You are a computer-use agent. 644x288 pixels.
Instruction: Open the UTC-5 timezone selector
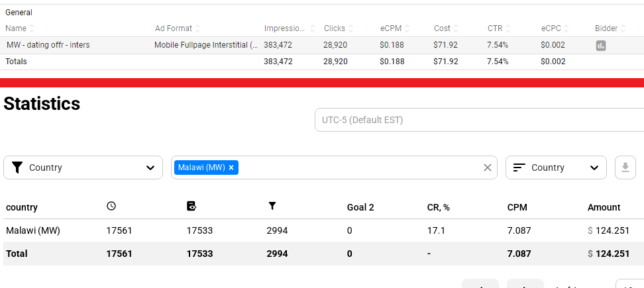click(478, 120)
